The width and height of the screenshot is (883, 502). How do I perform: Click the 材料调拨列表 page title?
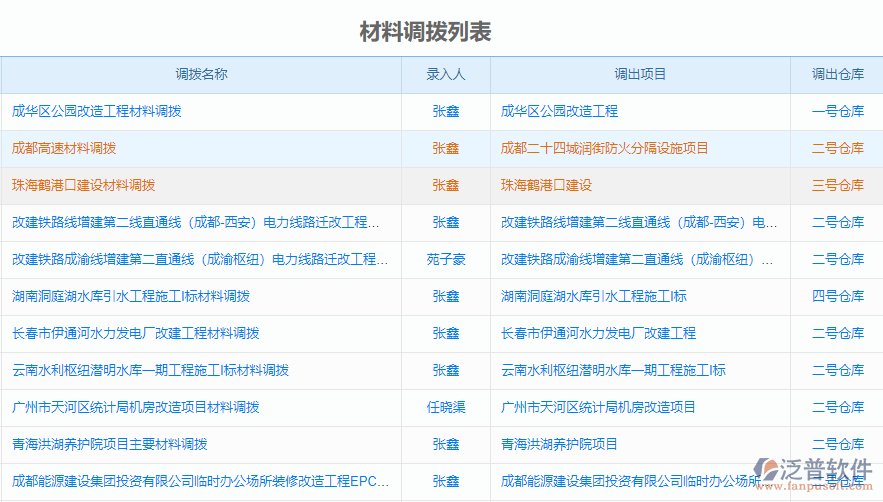point(425,32)
